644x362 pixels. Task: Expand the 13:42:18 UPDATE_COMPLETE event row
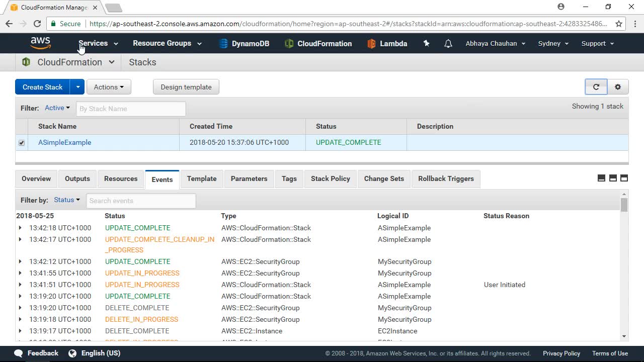click(x=20, y=228)
